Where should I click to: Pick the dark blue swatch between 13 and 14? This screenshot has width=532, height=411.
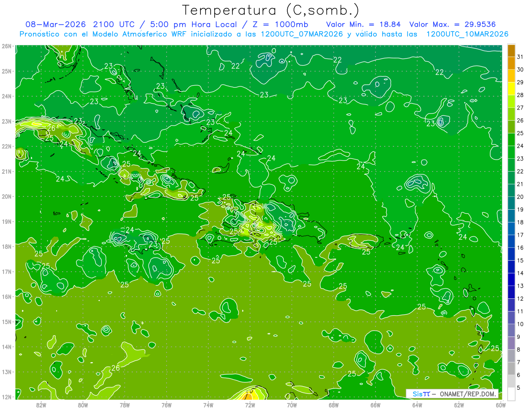(x=511, y=279)
